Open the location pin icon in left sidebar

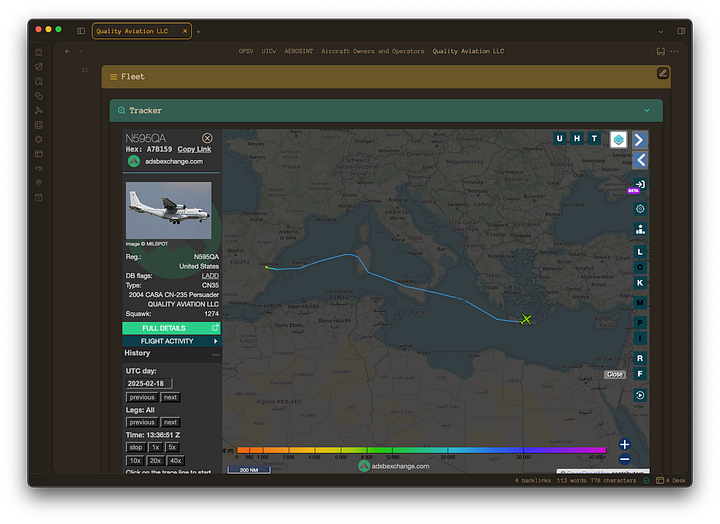(x=39, y=183)
